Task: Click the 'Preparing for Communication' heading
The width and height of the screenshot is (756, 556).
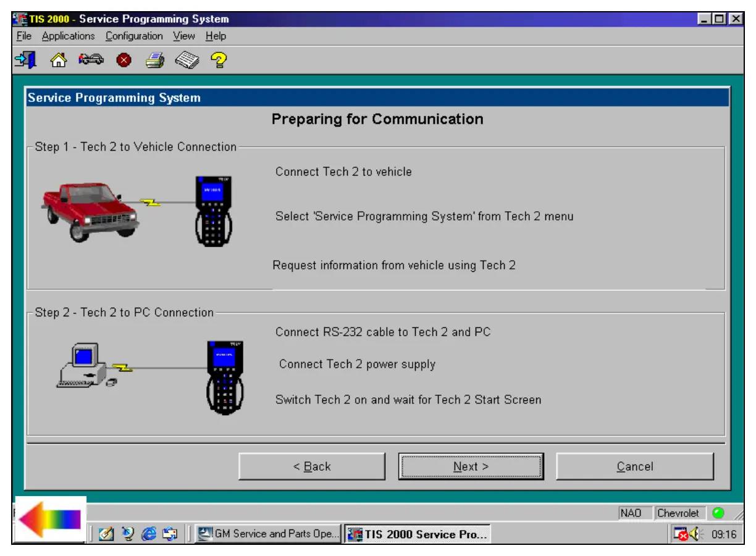Action: 377,119
